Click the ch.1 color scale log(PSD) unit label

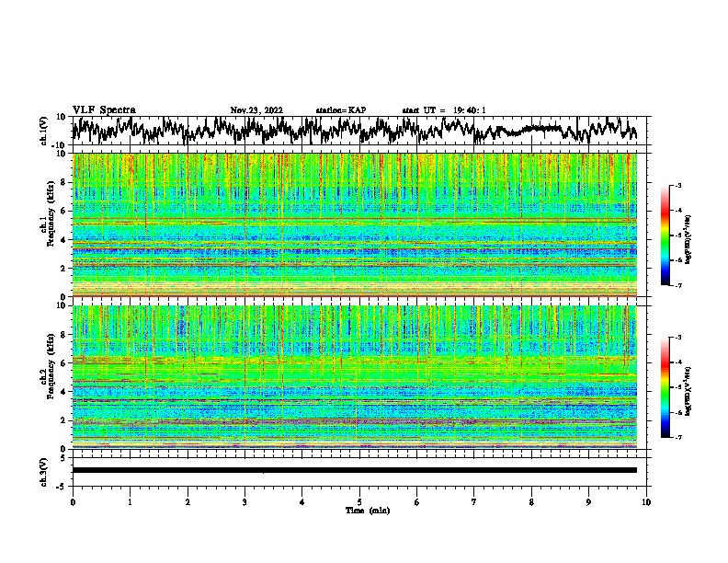pos(688,239)
